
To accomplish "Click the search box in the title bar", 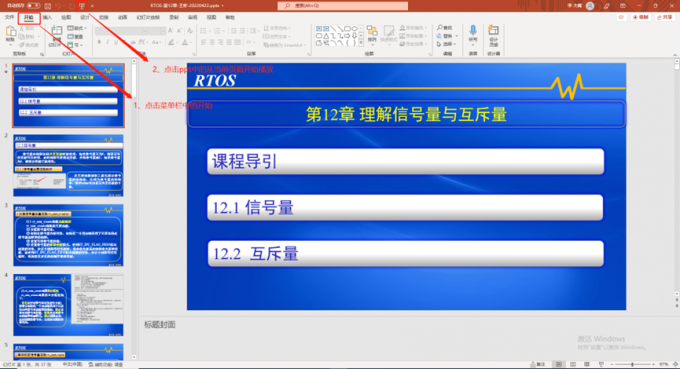I will 343,6.
